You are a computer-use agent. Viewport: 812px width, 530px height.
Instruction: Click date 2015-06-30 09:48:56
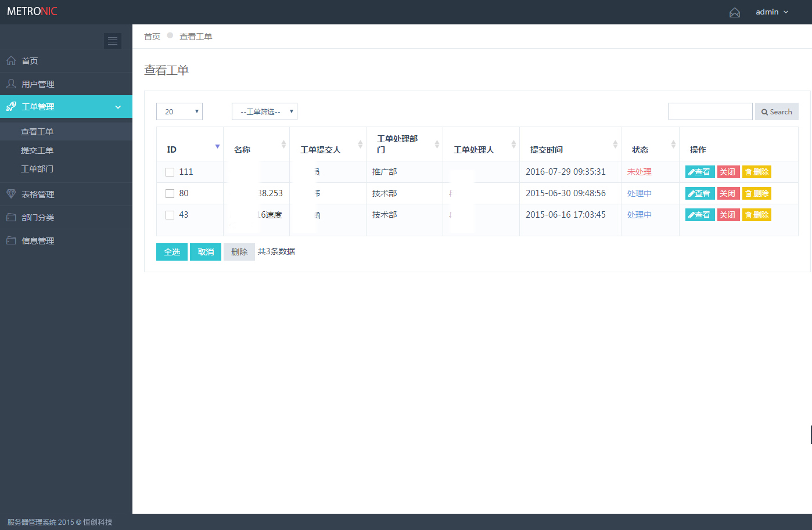[x=566, y=193]
